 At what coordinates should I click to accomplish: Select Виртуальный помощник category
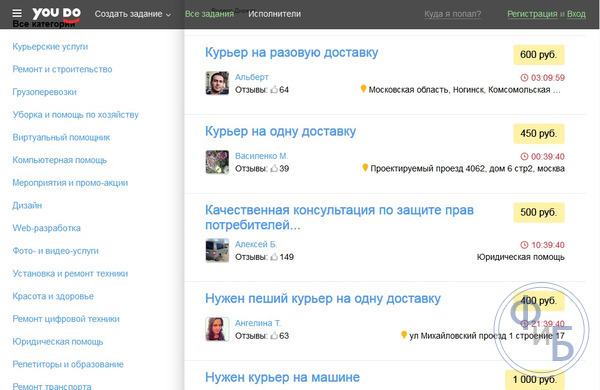[61, 137]
